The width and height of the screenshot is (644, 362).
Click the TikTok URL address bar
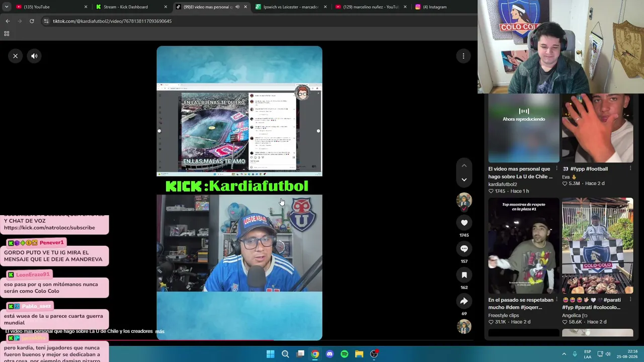click(257, 21)
